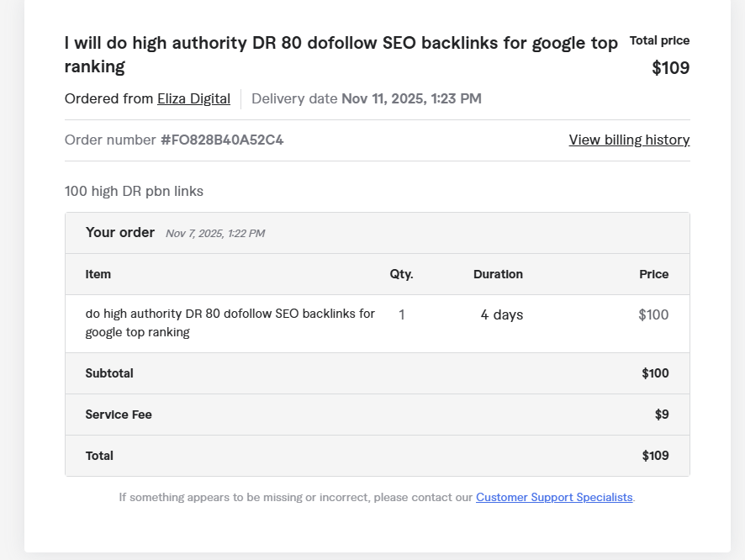
Task: Click the Subtotal row label
Action: [109, 373]
